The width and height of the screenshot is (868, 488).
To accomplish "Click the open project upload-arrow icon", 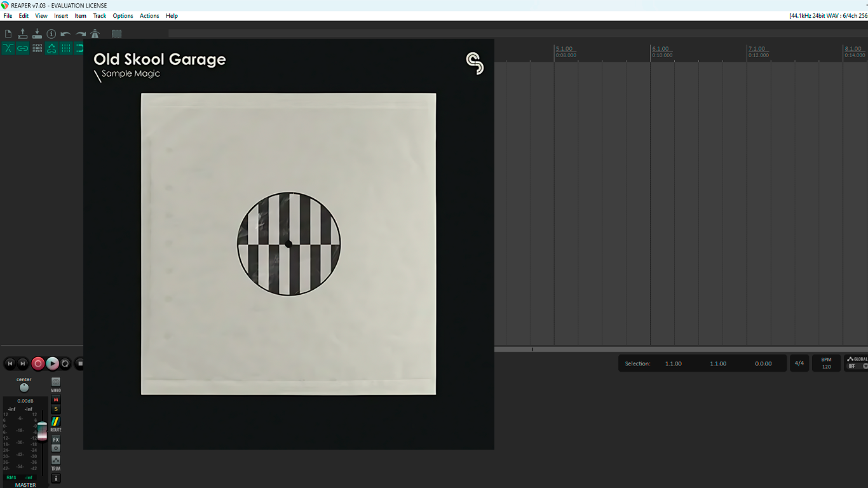I will click(23, 34).
